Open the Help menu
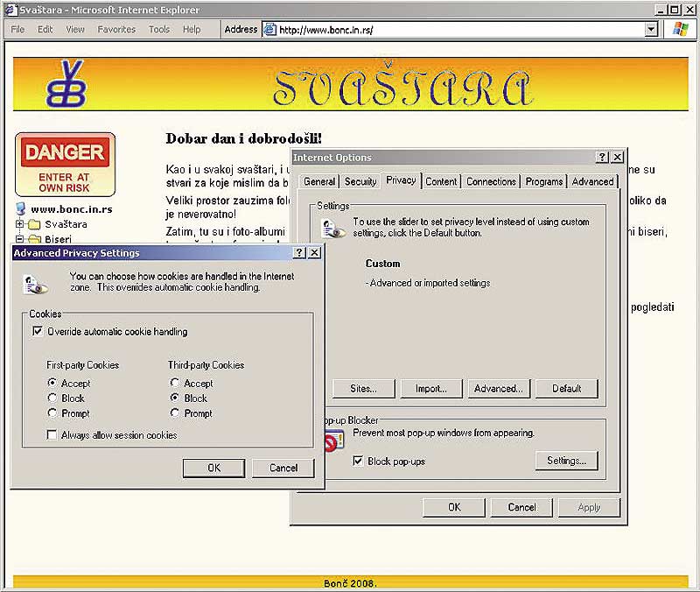700x592 pixels. 192,30
